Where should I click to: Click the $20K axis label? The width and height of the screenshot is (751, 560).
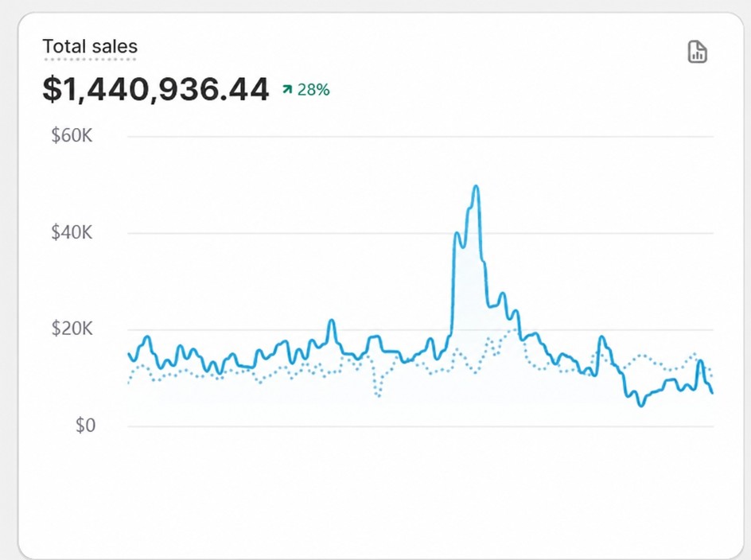(72, 329)
